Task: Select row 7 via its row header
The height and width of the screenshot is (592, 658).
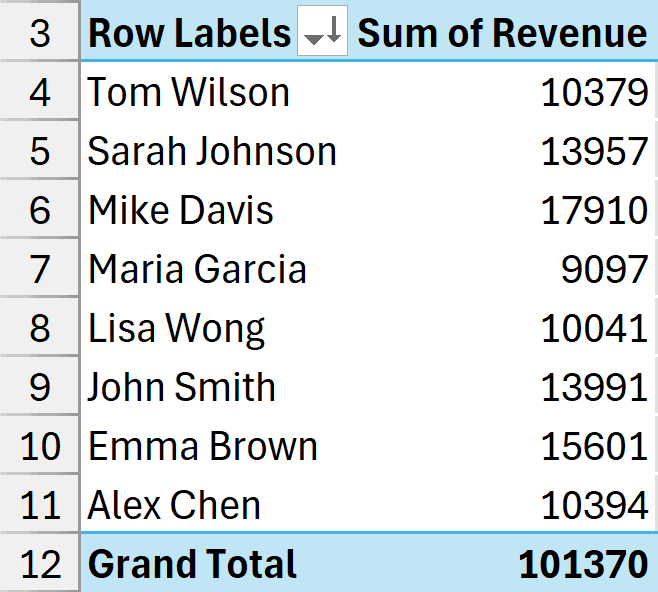Action: [39, 269]
